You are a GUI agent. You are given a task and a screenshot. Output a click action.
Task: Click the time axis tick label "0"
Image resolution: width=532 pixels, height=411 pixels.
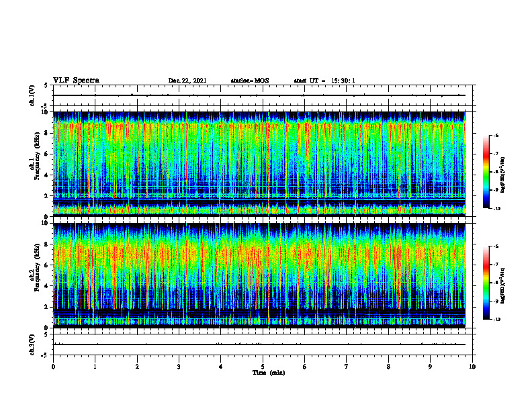pos(53,367)
